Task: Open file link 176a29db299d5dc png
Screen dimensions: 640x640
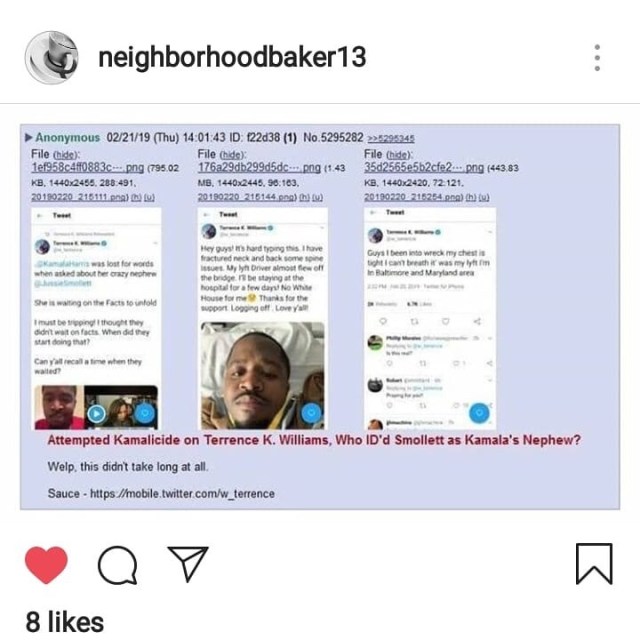Action: [259, 167]
